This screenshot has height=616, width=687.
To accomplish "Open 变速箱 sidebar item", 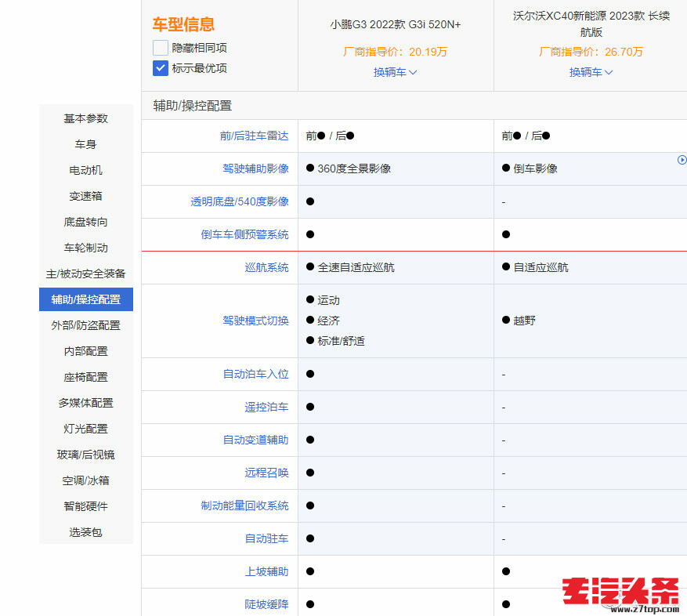I will [86, 196].
